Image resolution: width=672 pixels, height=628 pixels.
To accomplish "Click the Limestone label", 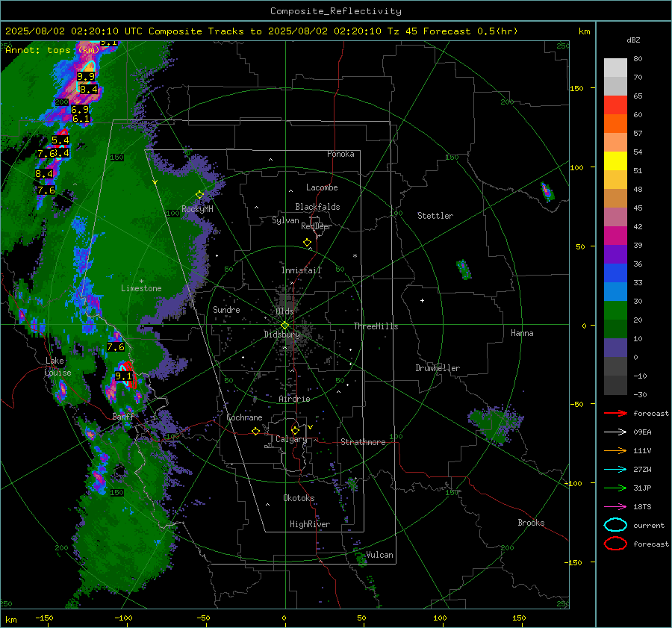I will 141,288.
